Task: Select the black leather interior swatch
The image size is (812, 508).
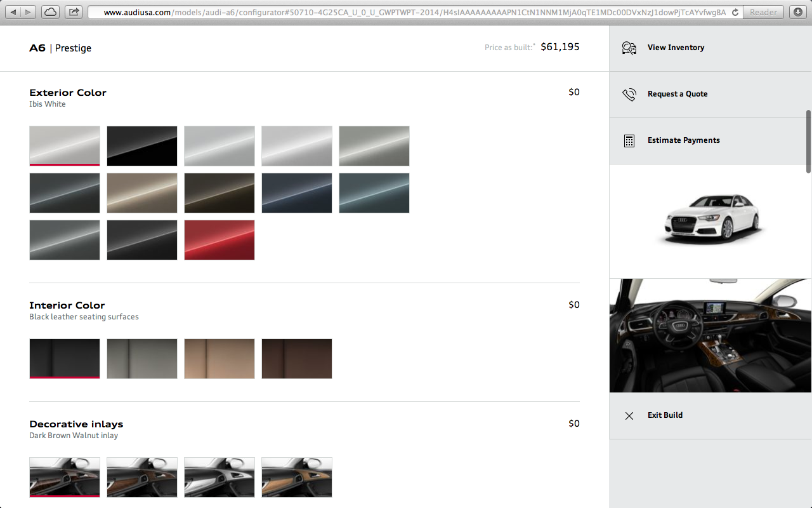Action: coord(65,359)
